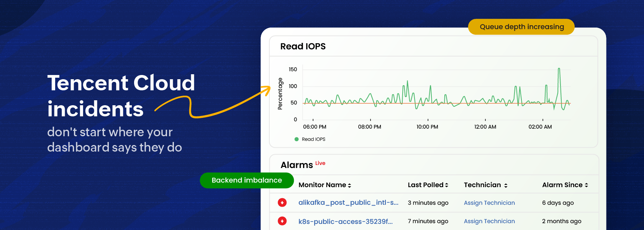Open the k8s-public-access-35239f... monitor link

click(x=346, y=221)
